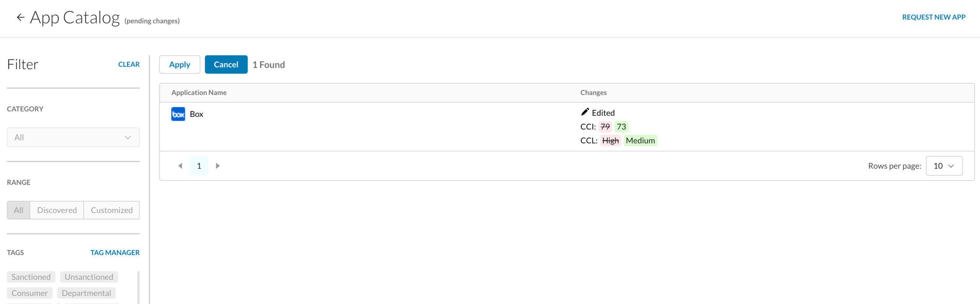
Task: Click the Cancel button
Action: 226,64
